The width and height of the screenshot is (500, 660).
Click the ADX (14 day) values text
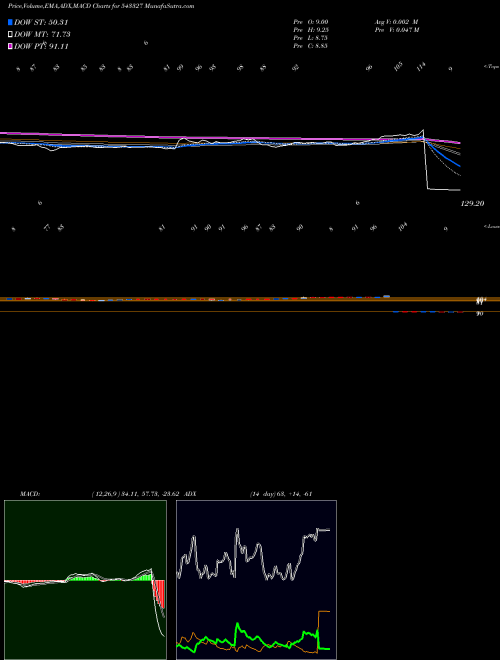pos(281,494)
